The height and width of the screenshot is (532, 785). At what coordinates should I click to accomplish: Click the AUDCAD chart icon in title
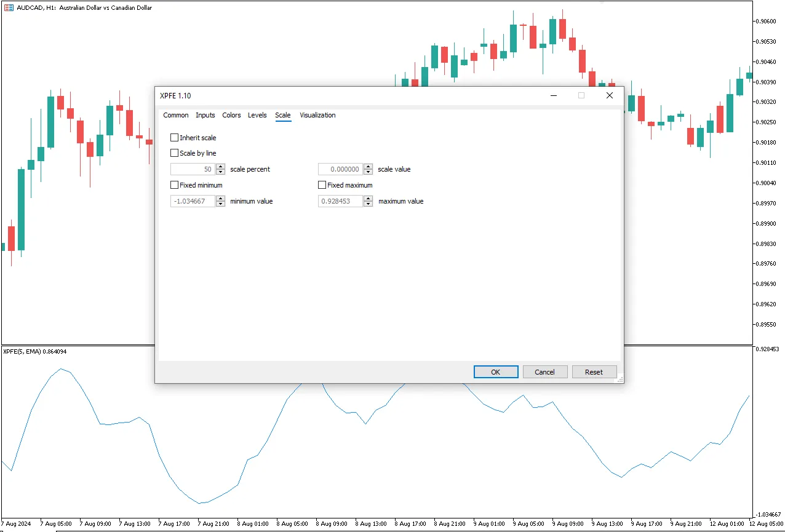click(9, 8)
